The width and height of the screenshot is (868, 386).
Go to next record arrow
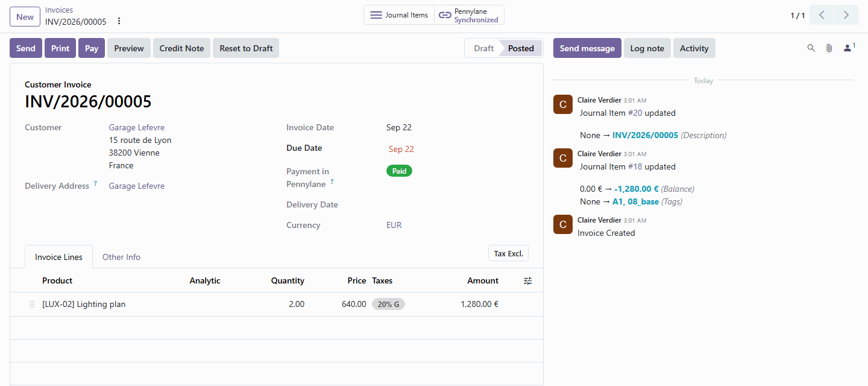click(846, 15)
